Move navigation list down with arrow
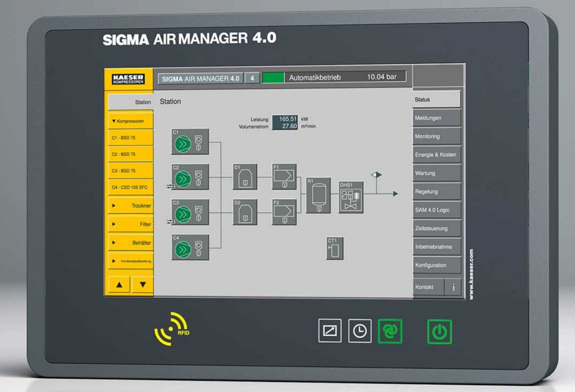This screenshot has width=575, height=392. click(x=143, y=284)
